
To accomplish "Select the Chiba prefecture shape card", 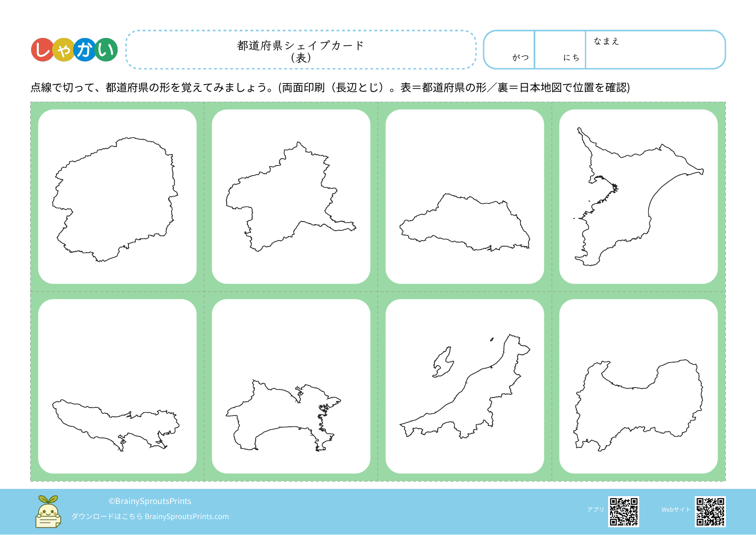I will [x=638, y=197].
